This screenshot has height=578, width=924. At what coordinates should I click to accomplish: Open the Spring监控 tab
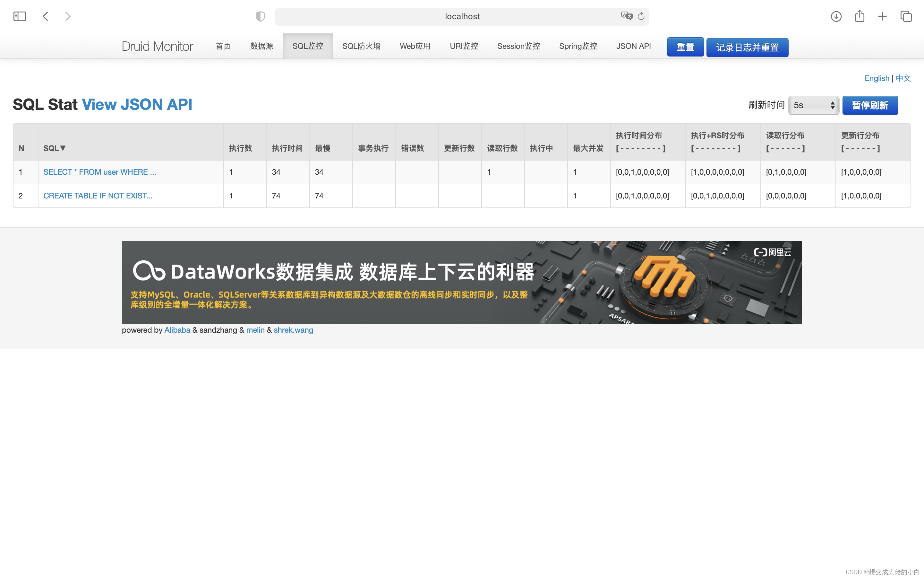[x=578, y=46]
